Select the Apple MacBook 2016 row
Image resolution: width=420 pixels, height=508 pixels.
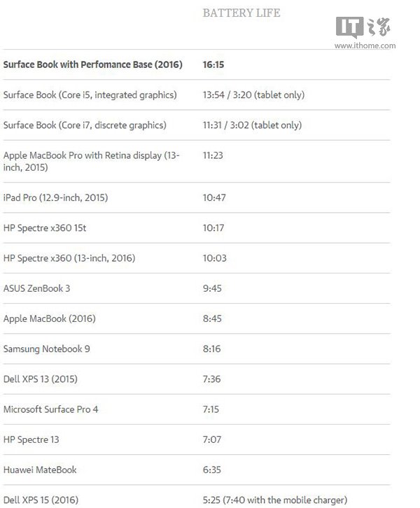coord(196,318)
